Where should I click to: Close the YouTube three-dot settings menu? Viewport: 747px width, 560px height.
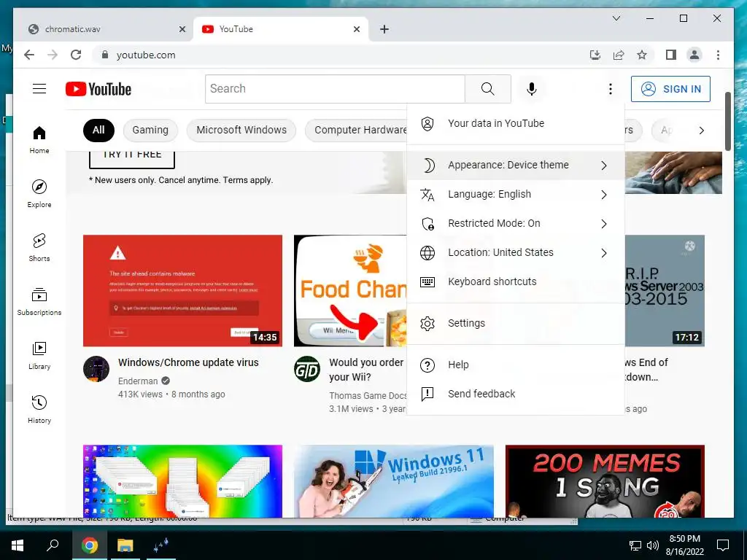(x=611, y=89)
